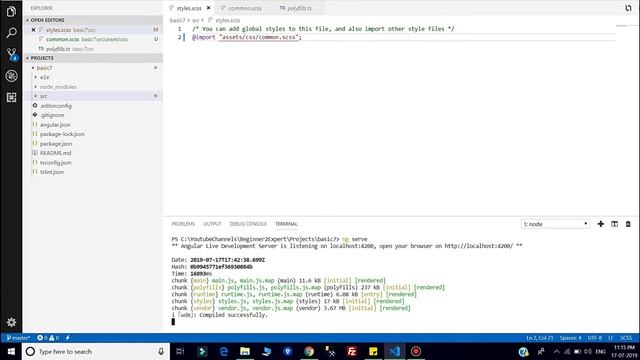640x360 pixels.
Task: Click UTF-8 encoding in status bar
Action: click(x=595, y=338)
